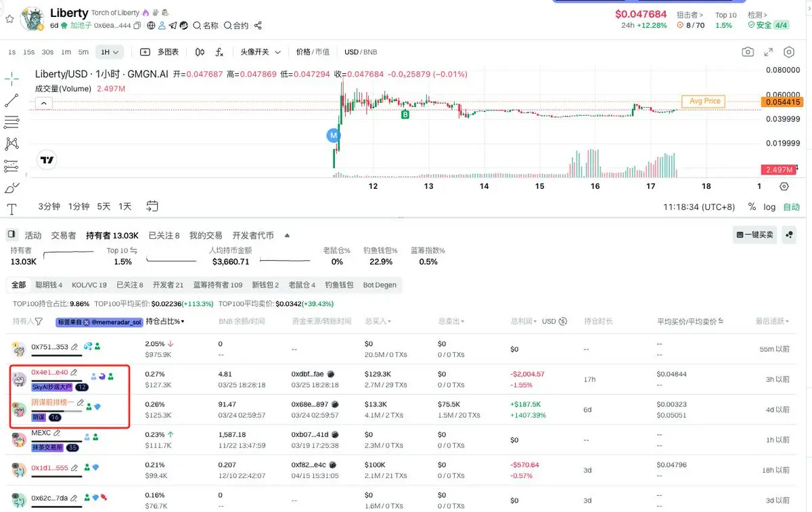Take chart snapshot with camera icon
The height and width of the screenshot is (512, 812).
point(748,52)
